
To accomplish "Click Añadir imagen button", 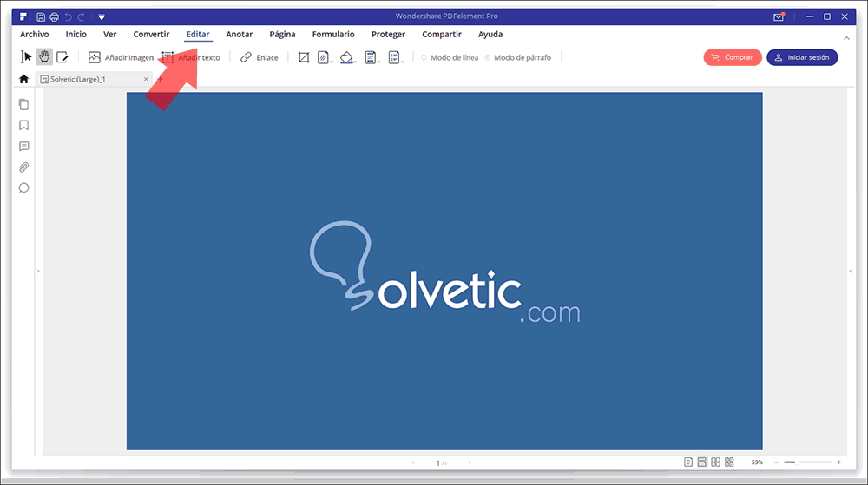I will pos(121,57).
